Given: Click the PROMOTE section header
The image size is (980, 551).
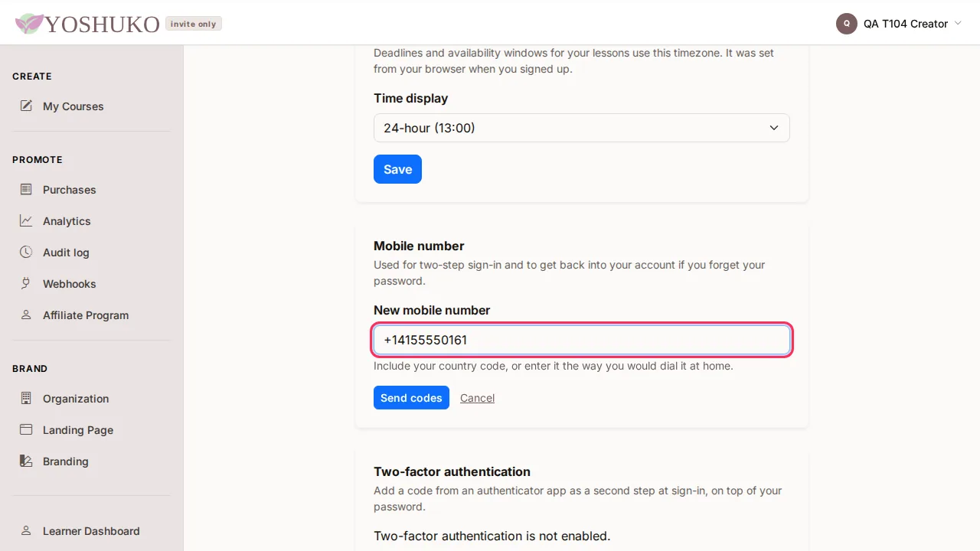Looking at the screenshot, I should (38, 160).
